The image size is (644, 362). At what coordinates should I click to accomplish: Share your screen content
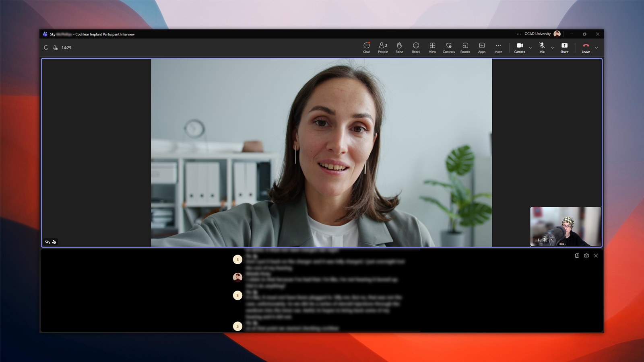click(x=564, y=47)
